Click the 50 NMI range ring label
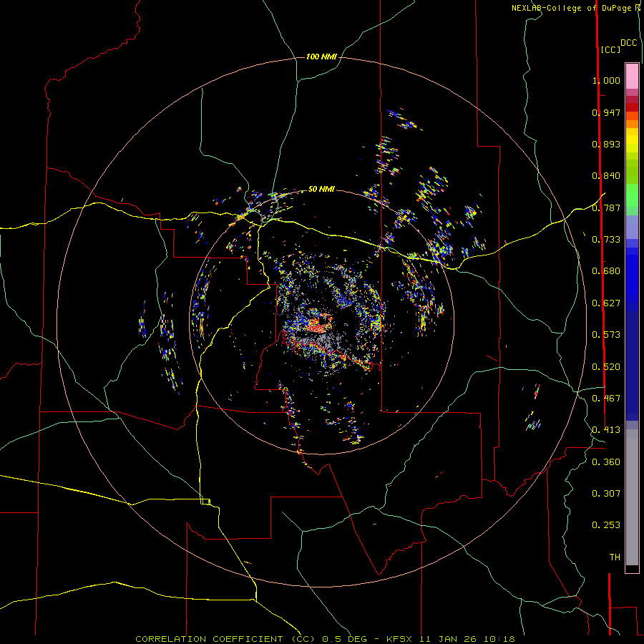The height and width of the screenshot is (644, 644). point(321,189)
